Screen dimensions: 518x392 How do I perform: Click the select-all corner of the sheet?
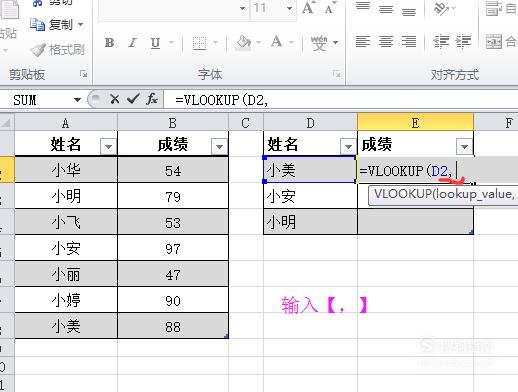7,122
